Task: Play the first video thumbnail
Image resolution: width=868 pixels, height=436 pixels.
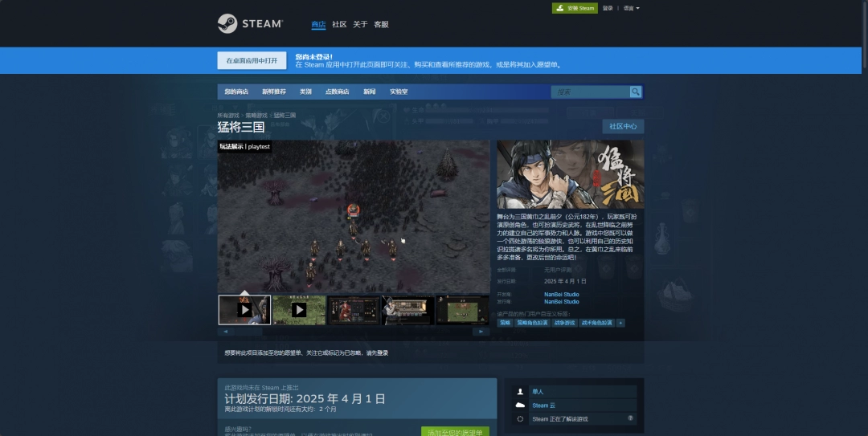Action: click(x=244, y=310)
